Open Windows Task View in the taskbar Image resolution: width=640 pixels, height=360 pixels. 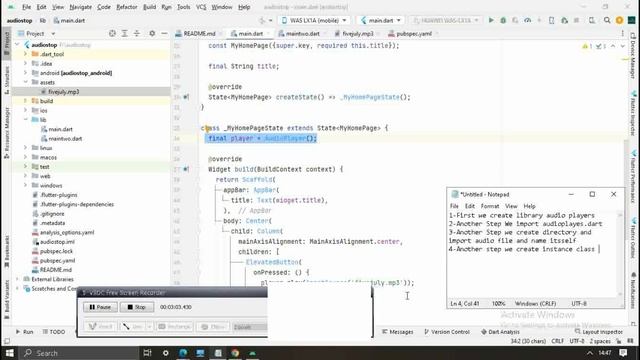147,353
